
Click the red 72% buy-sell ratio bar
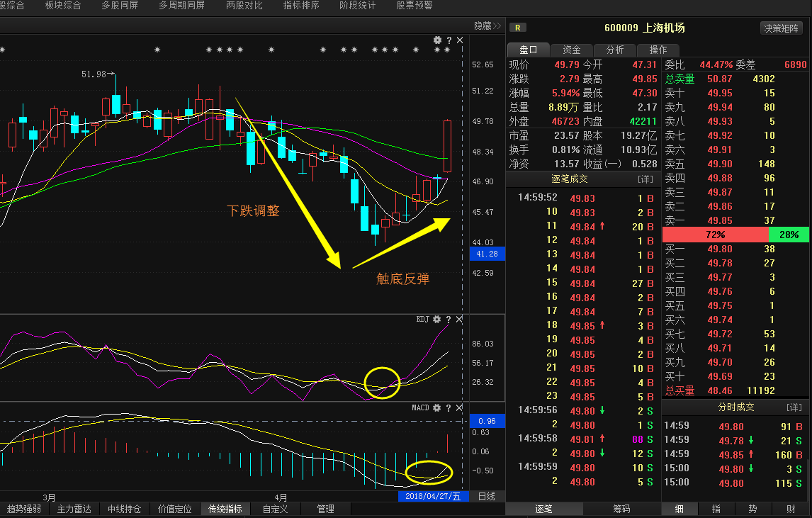click(715, 235)
